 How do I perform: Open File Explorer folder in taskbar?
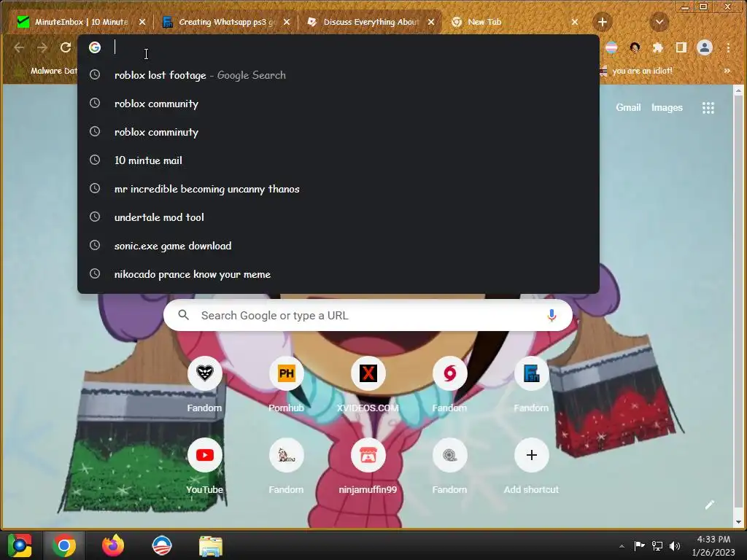[211, 545]
